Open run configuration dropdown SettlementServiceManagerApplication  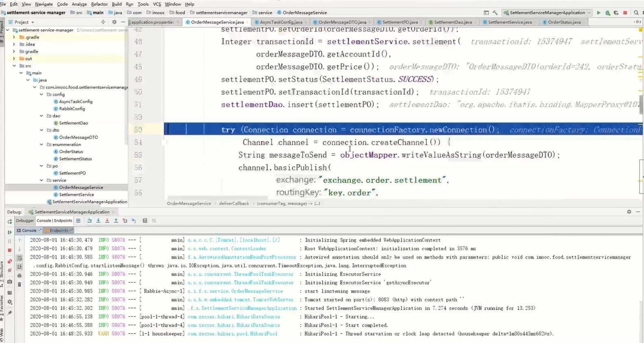(548, 13)
